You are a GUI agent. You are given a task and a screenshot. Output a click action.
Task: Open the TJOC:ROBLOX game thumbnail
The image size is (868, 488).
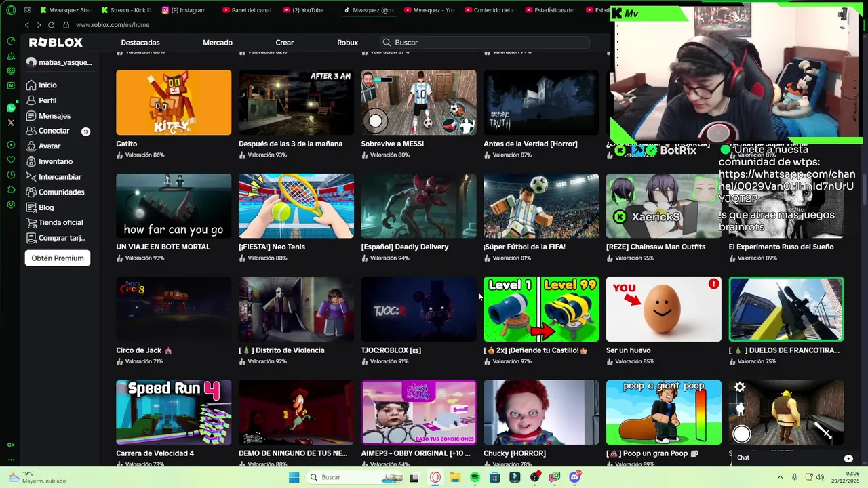(x=418, y=309)
